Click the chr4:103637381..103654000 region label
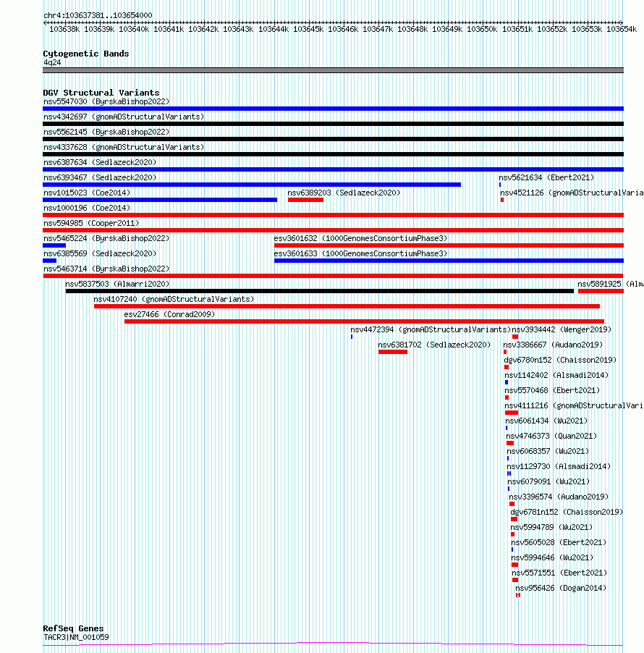The image size is (644, 653). [98, 15]
